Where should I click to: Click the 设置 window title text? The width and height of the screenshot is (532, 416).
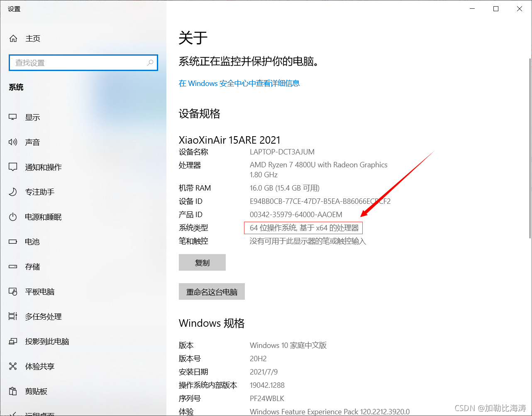(x=14, y=9)
